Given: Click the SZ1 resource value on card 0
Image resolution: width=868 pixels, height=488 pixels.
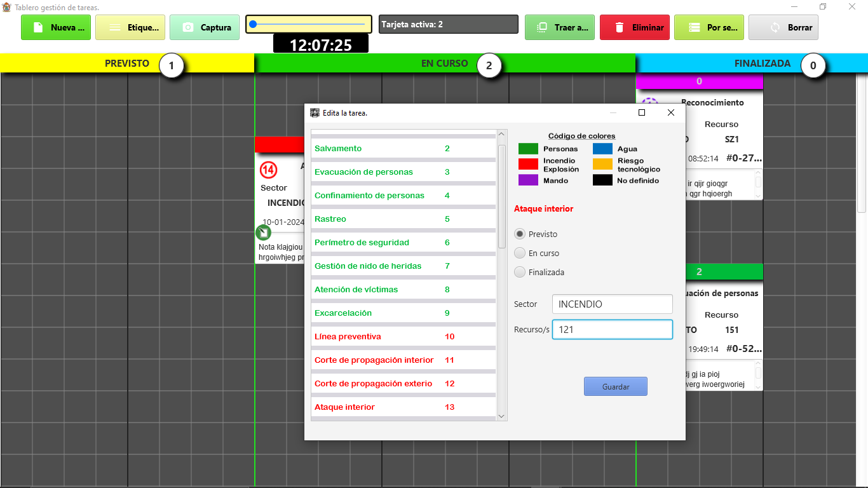Looking at the screenshot, I should click(x=732, y=139).
